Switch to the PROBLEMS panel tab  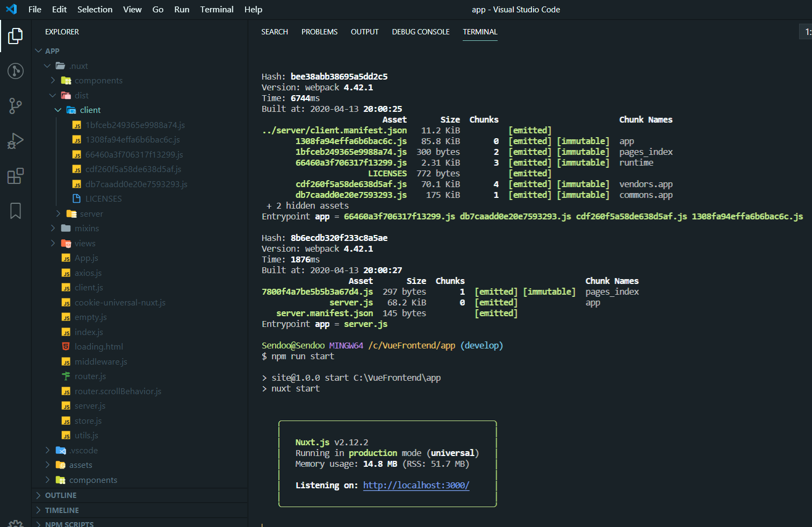pos(319,32)
